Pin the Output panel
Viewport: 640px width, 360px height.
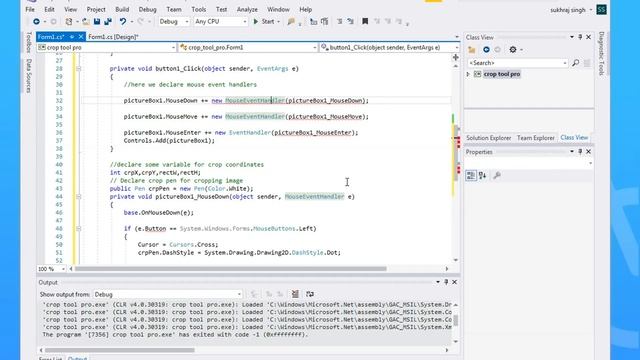click(446, 282)
